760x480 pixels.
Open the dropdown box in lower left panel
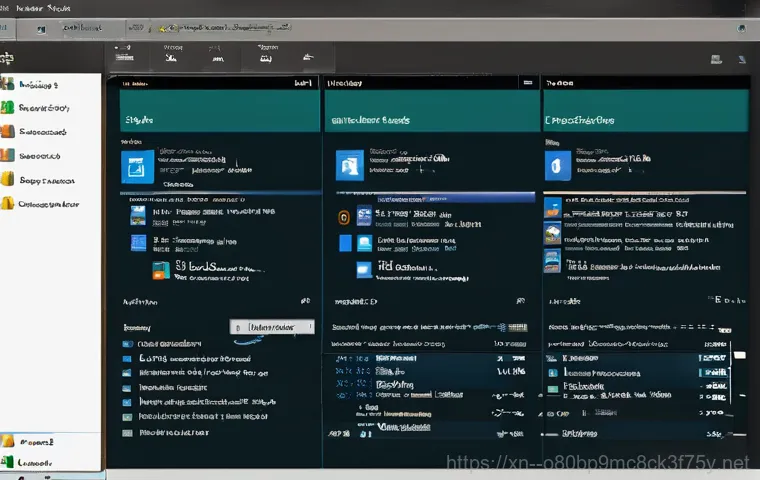pyautogui.click(x=272, y=327)
